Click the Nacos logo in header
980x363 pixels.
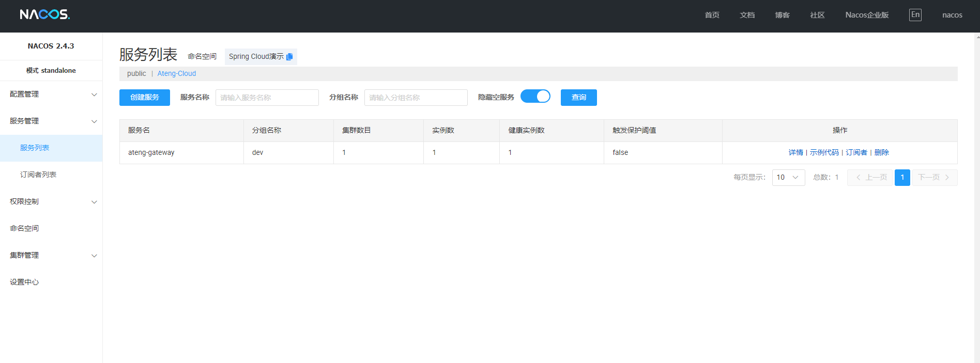coord(45,14)
